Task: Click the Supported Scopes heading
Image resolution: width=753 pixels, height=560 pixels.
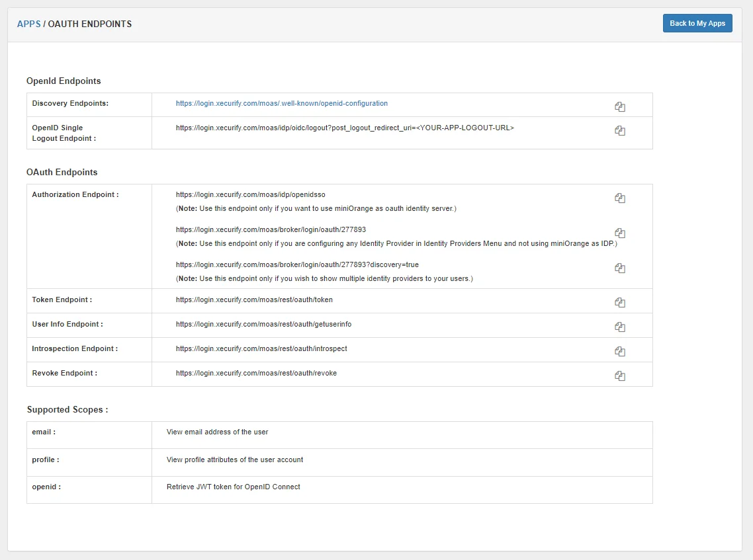Action: 67,409
